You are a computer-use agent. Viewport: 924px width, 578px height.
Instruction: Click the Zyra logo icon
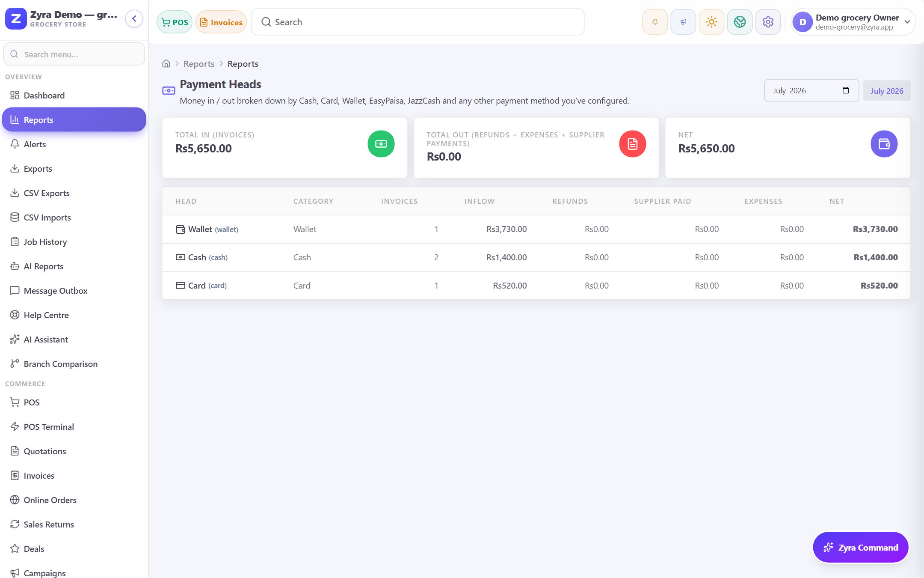(x=16, y=19)
